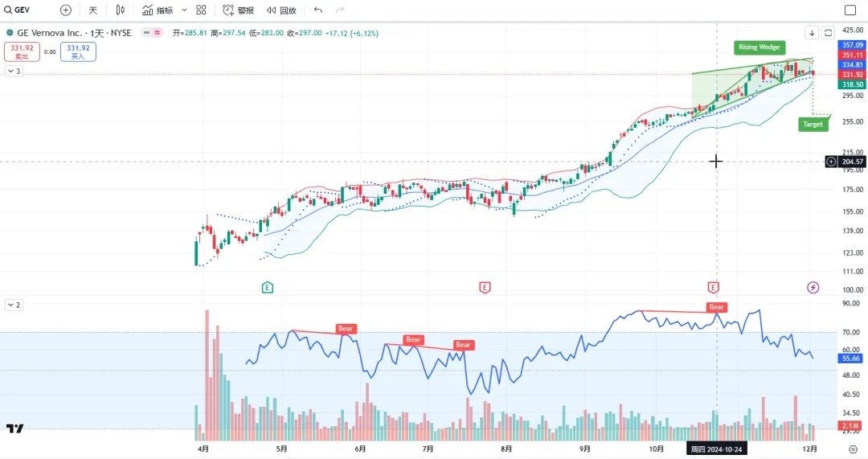This screenshot has height=459, width=868.
Task: Toggle the symbol status pill beside NYSE
Action: point(150,33)
